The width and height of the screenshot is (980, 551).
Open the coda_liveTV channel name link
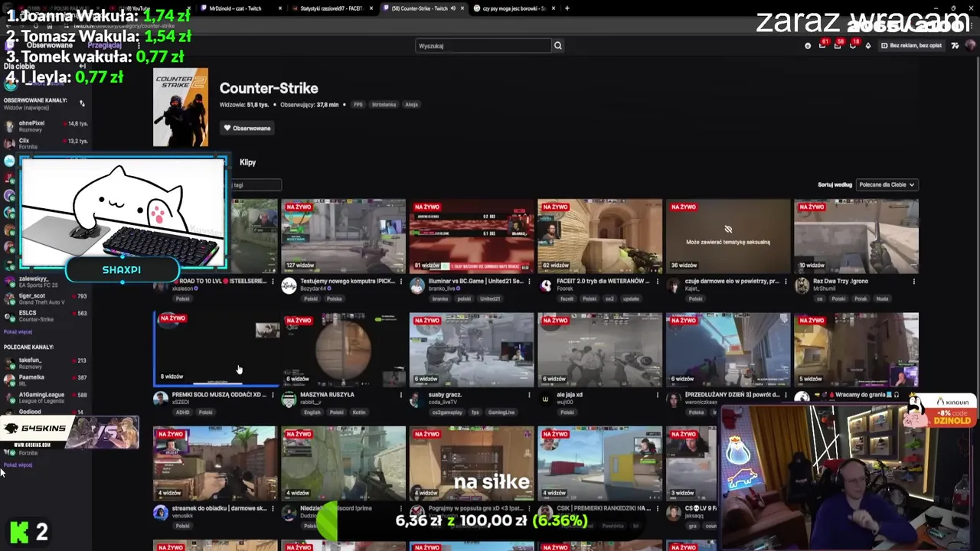click(x=443, y=403)
